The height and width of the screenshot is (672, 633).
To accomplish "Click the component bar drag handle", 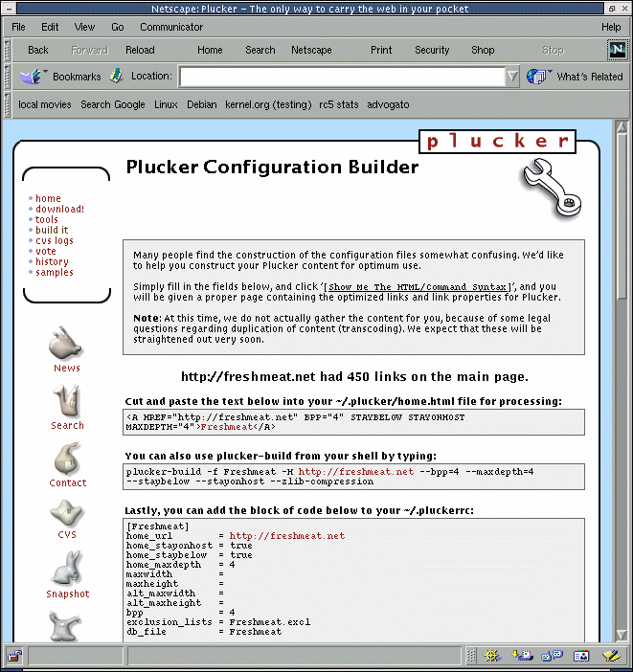I will pyautogui.click(x=471, y=656).
